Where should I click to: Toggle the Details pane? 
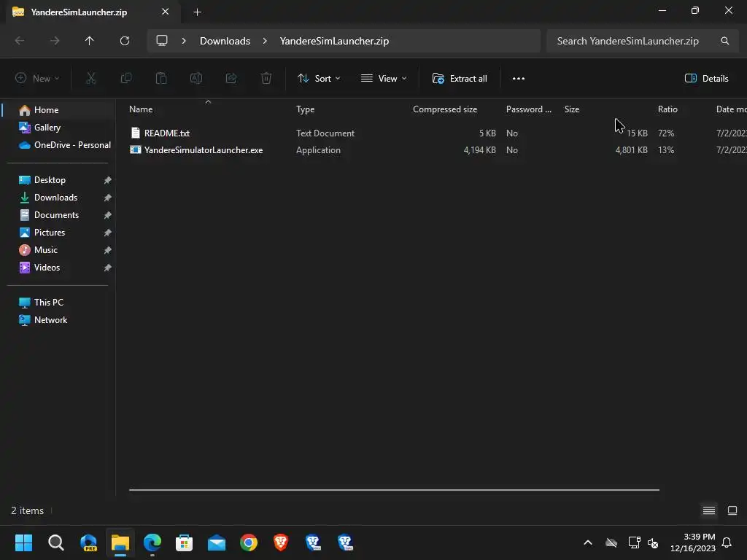[706, 79]
